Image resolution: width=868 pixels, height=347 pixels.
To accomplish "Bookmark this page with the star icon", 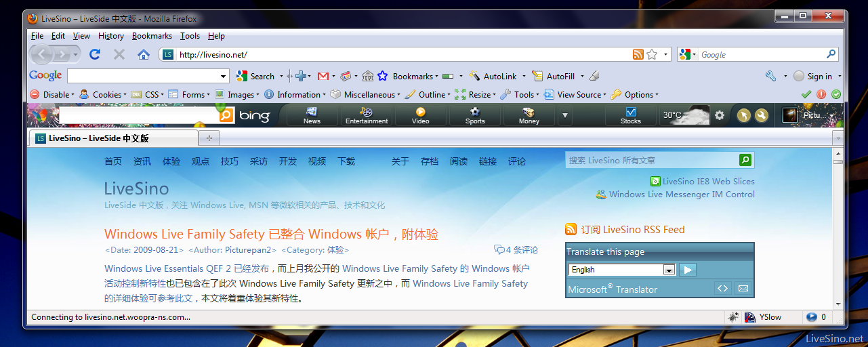I will [x=652, y=54].
